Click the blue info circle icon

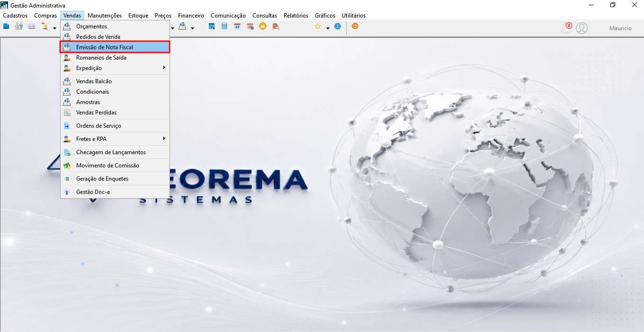point(338,26)
